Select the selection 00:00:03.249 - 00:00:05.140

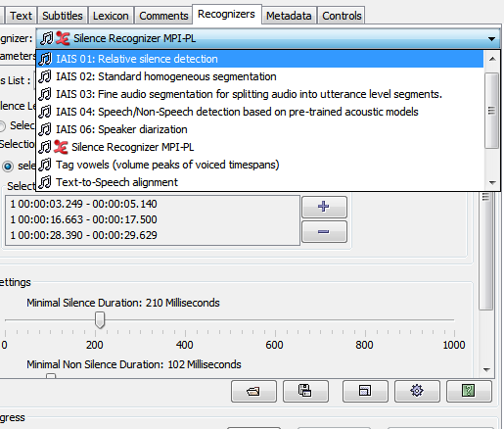(x=153, y=204)
